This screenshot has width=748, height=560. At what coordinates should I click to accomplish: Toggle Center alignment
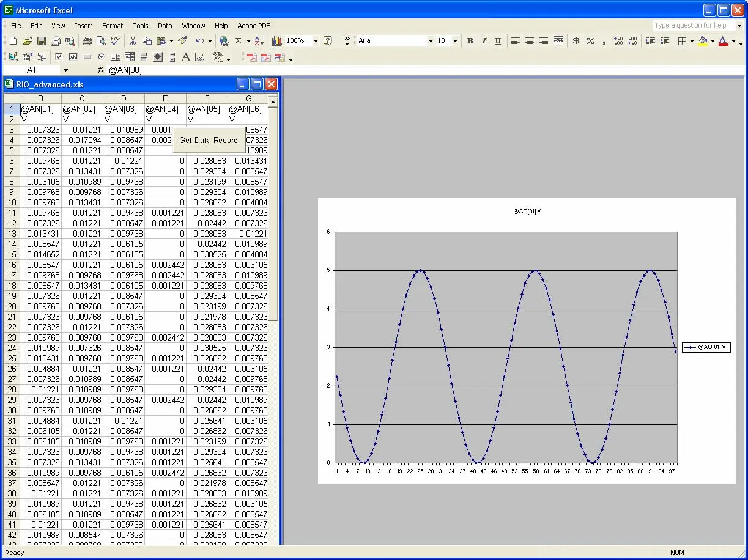[530, 41]
